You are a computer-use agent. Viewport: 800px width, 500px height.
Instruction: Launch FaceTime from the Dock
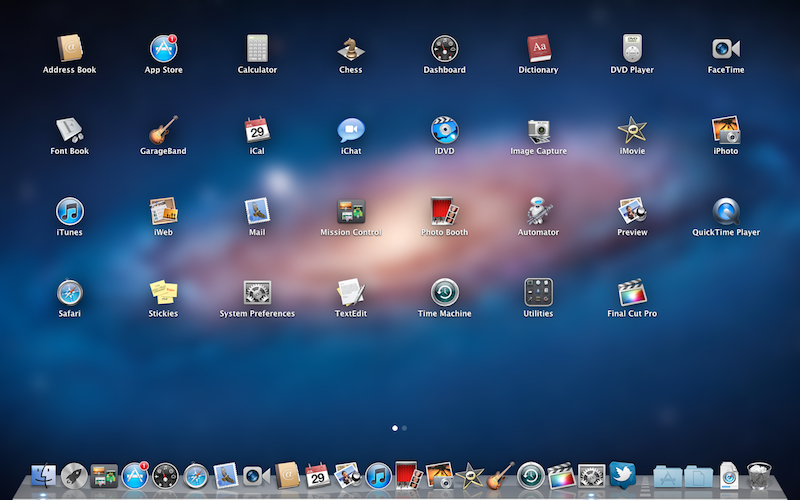click(x=256, y=476)
